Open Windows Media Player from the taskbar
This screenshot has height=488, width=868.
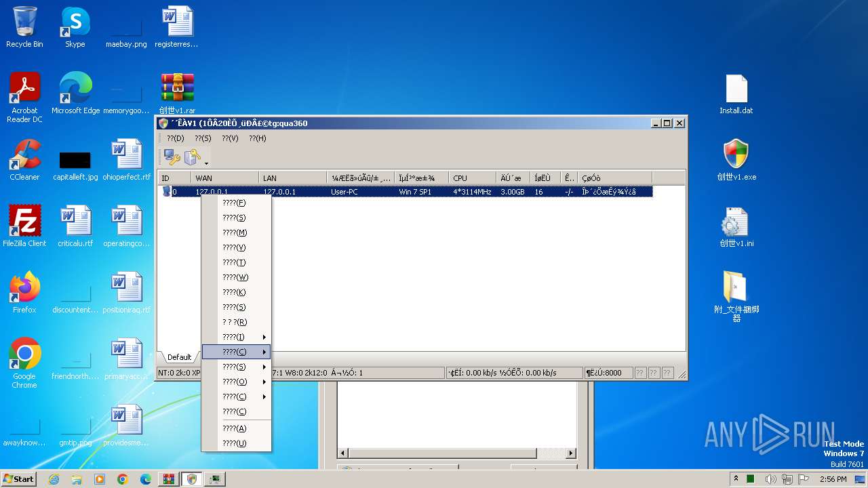pos(100,479)
